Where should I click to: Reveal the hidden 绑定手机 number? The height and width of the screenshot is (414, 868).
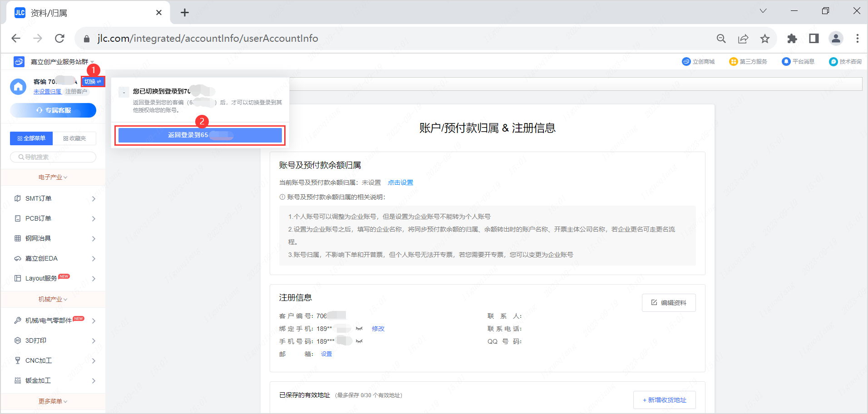pos(359,329)
